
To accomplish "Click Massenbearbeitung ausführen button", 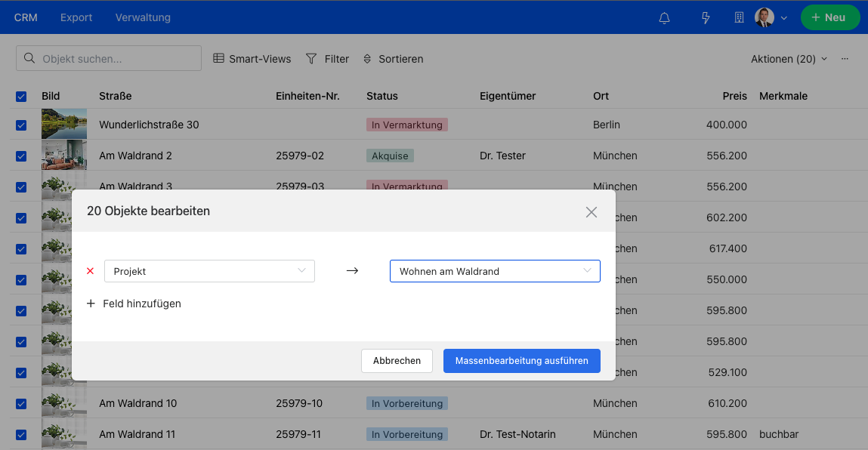I will tap(521, 361).
